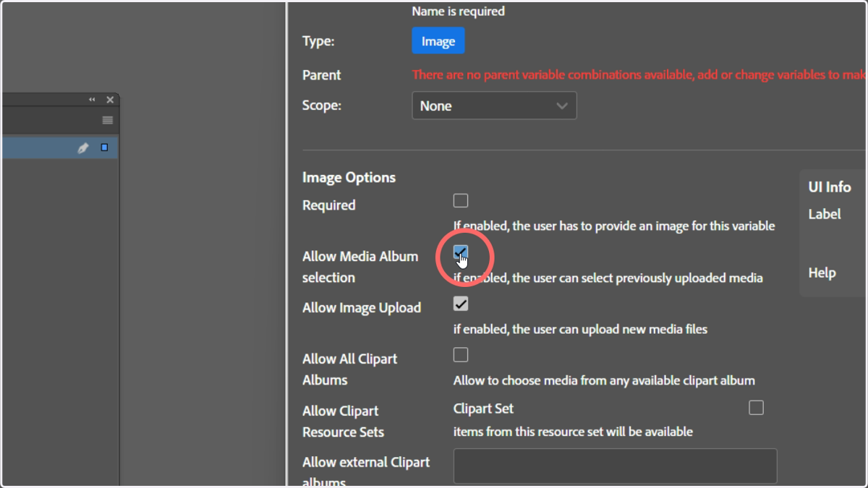Tick the Clipart Set checkbox

coord(756,408)
